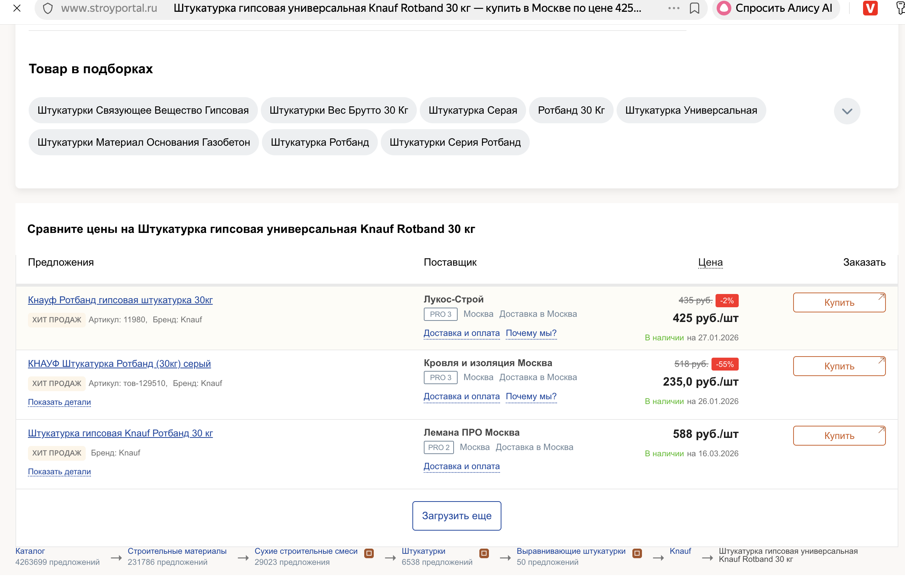Click orange square icon next to Штукатурки breadcrumb
The image size is (905, 588).
pos(484,553)
